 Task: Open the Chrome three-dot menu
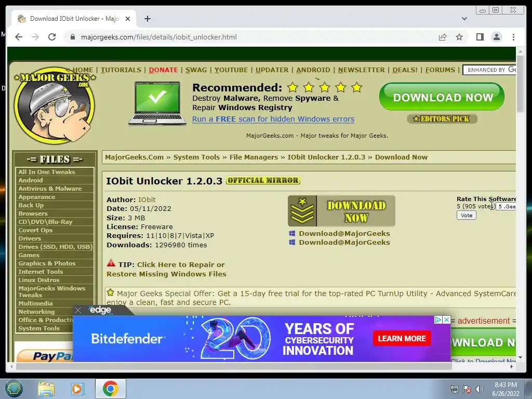coord(513,37)
